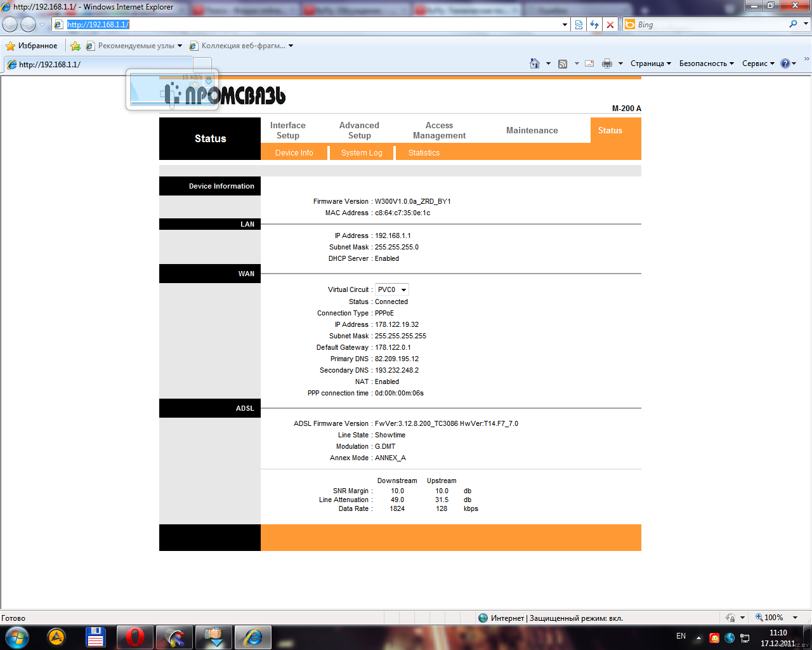Open Избранное favorites star button
The height and width of the screenshot is (650, 812).
(31, 46)
